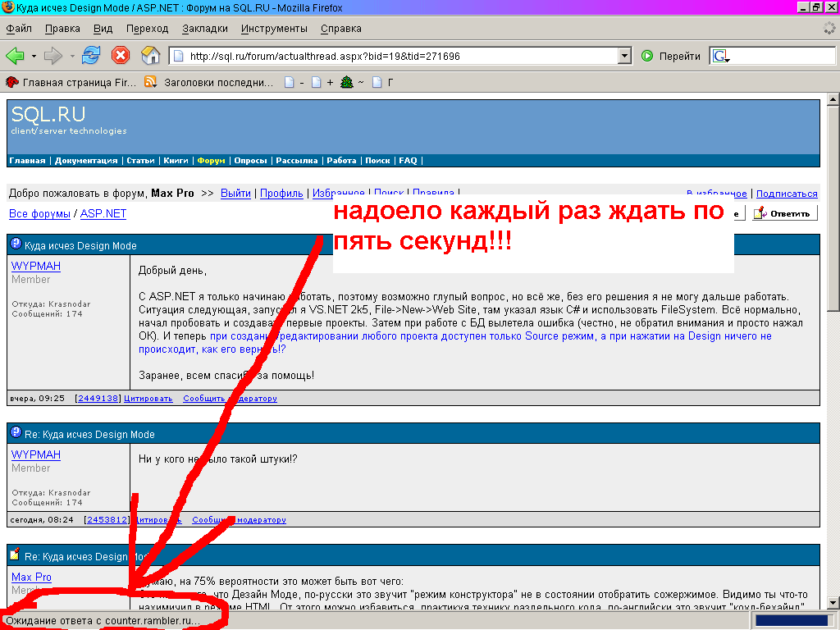Click the 'Ответить' reply button

[x=785, y=213]
